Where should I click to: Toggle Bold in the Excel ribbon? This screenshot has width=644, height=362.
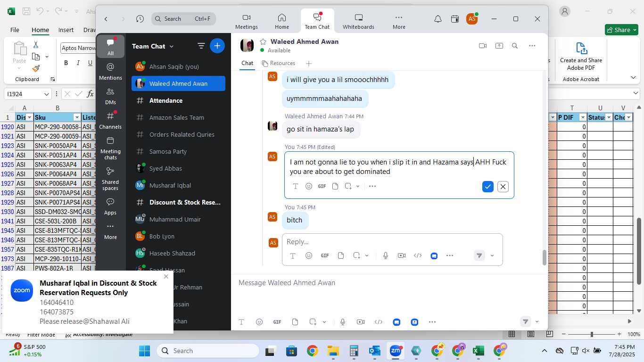[x=66, y=63]
